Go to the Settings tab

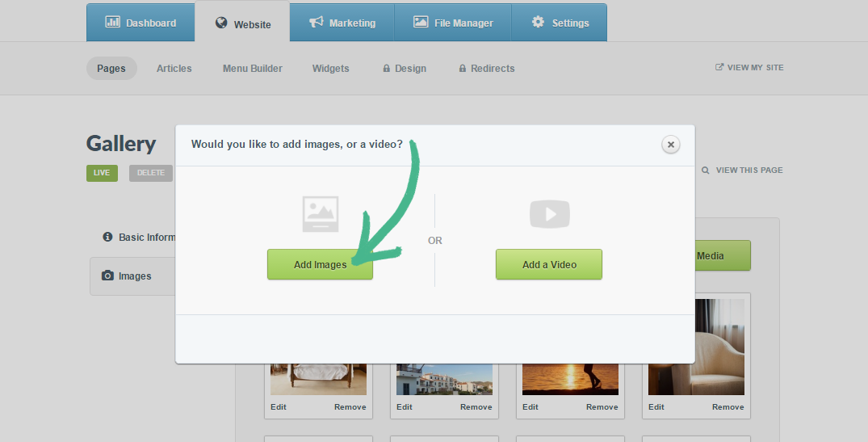click(560, 23)
